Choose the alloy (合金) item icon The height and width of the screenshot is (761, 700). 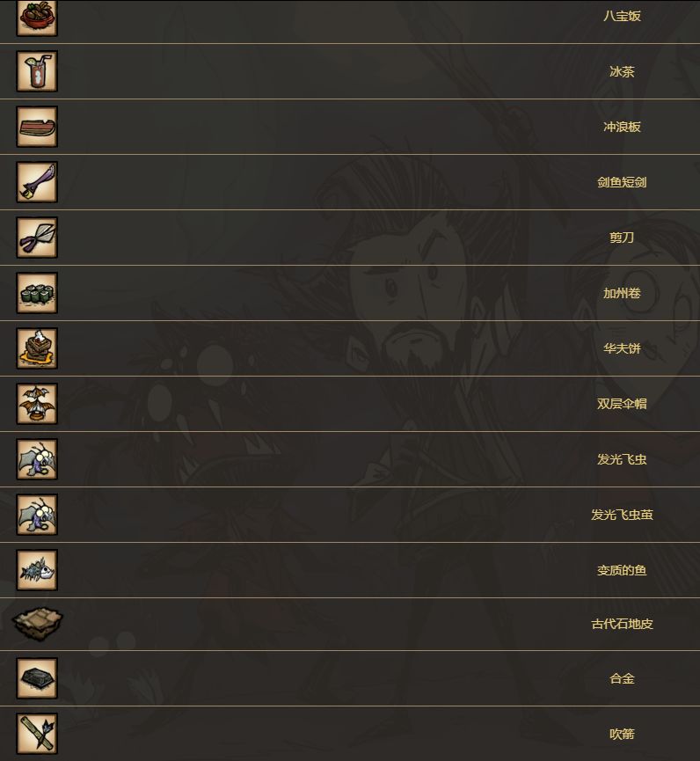tap(37, 678)
